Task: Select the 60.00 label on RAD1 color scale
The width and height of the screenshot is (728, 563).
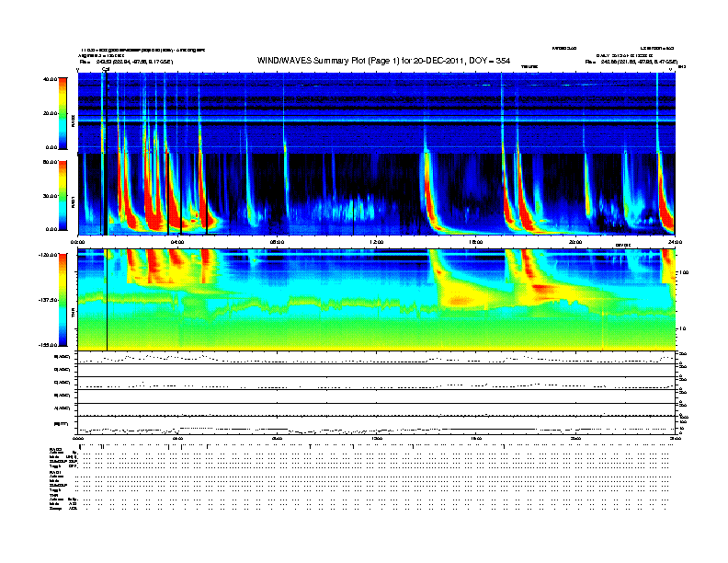Action: click(x=51, y=162)
